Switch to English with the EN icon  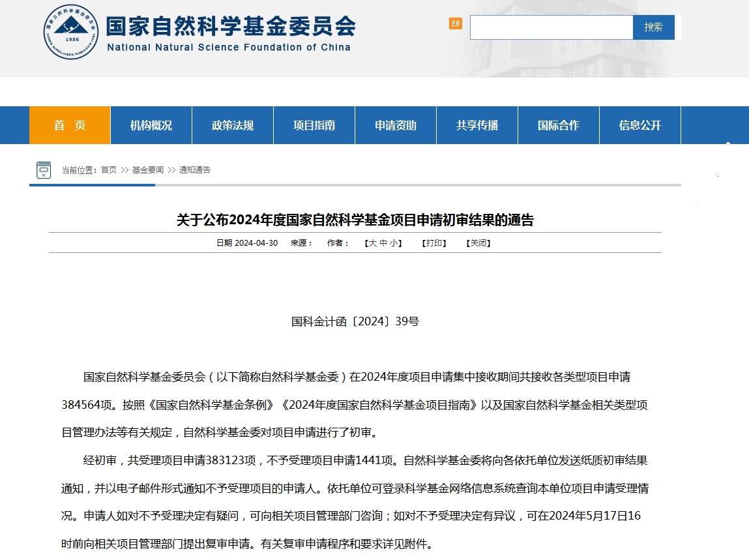point(455,23)
